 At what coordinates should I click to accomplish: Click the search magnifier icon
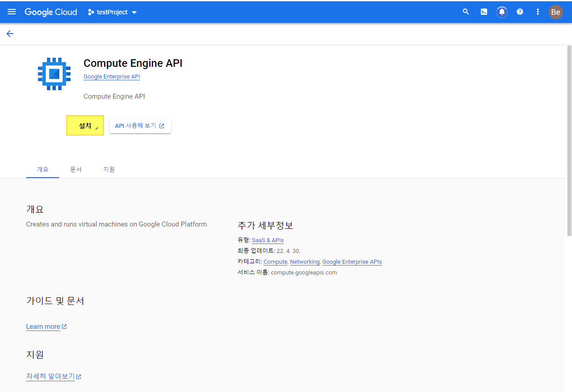(466, 12)
